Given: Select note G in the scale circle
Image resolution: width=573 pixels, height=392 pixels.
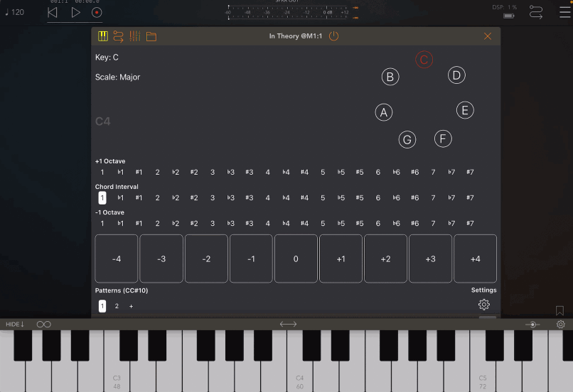Looking at the screenshot, I should tap(407, 139).
